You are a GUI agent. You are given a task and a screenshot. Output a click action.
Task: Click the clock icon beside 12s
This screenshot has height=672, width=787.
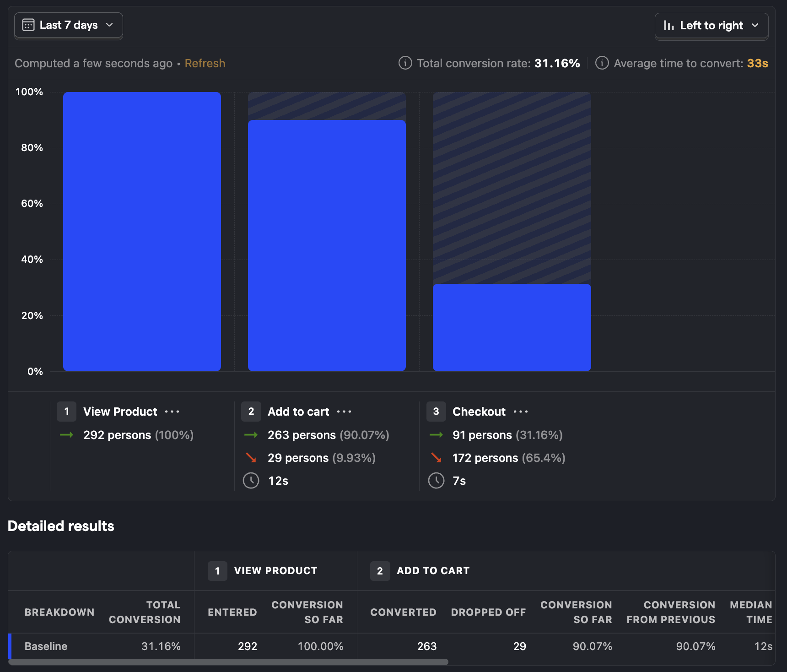tap(251, 481)
